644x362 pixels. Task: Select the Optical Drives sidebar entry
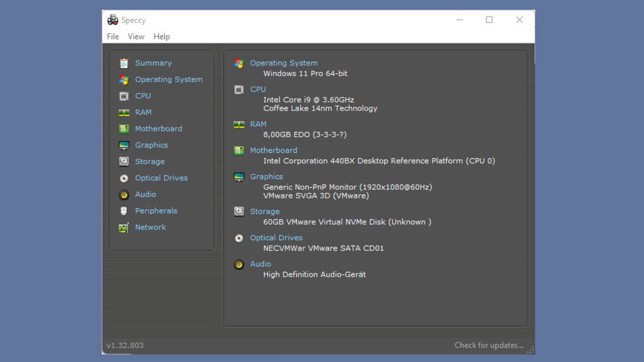click(162, 178)
